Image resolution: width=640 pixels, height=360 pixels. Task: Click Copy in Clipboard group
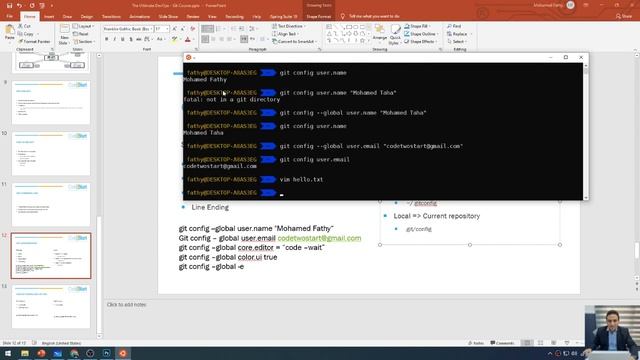tap(26, 34)
